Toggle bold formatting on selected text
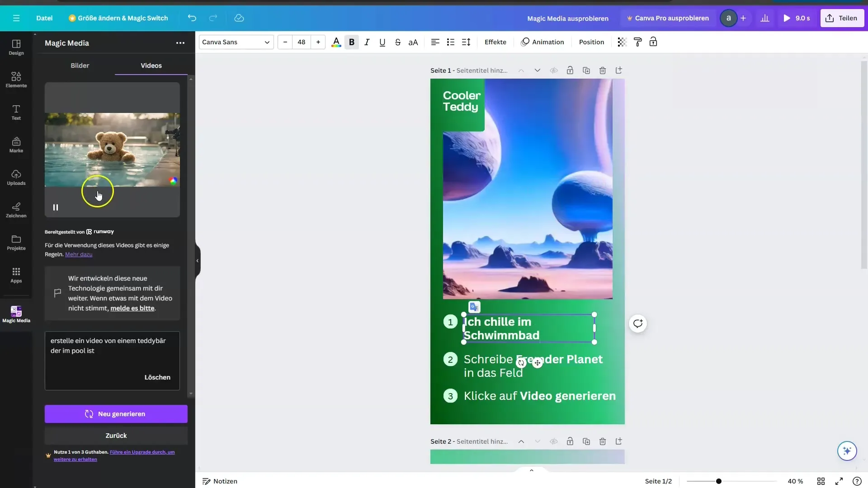This screenshot has width=868, height=488. point(351,42)
